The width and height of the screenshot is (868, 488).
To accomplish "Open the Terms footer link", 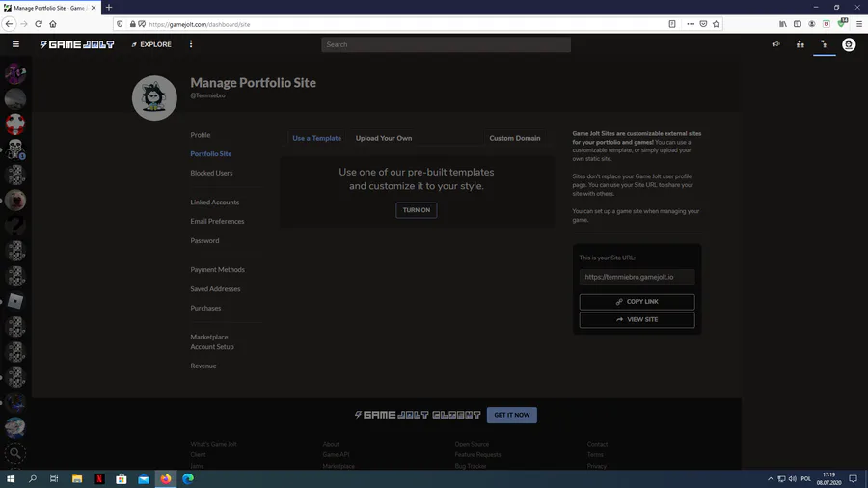I will tap(595, 455).
